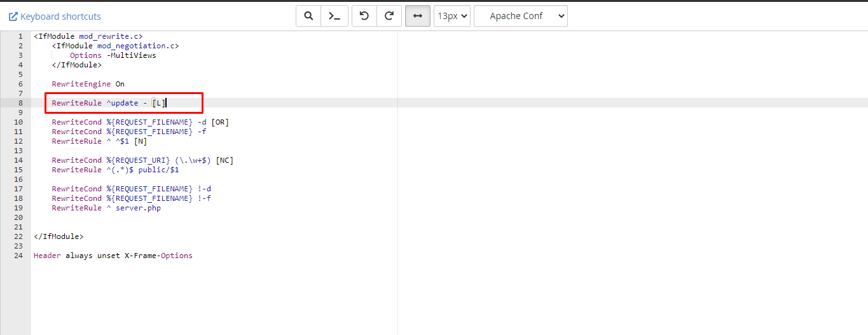Click line number 8 in the gutter
This screenshot has height=335, width=868.
coord(20,103)
